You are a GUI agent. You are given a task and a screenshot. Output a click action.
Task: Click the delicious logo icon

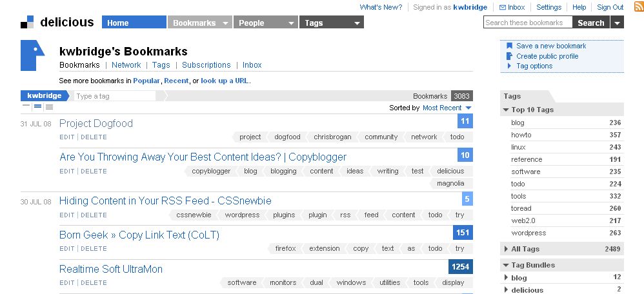(x=26, y=22)
